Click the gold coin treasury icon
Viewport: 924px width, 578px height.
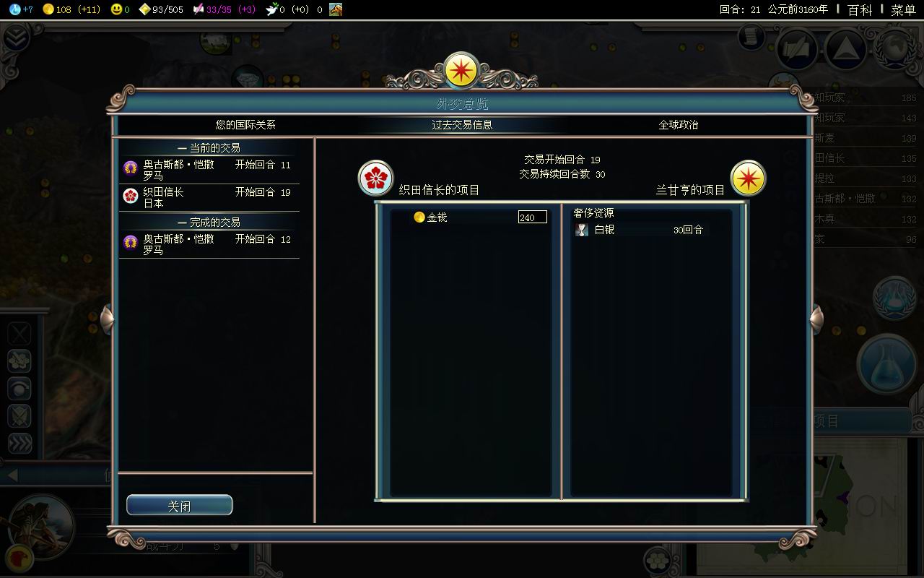[48, 9]
